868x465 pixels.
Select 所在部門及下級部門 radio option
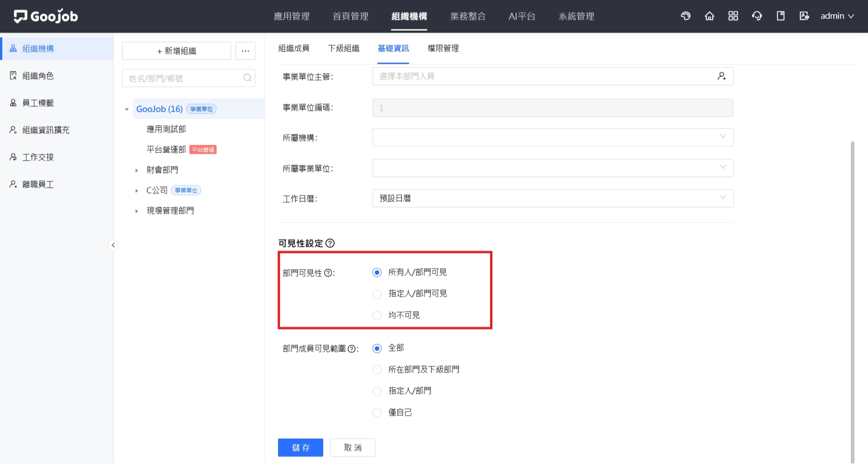pos(377,370)
